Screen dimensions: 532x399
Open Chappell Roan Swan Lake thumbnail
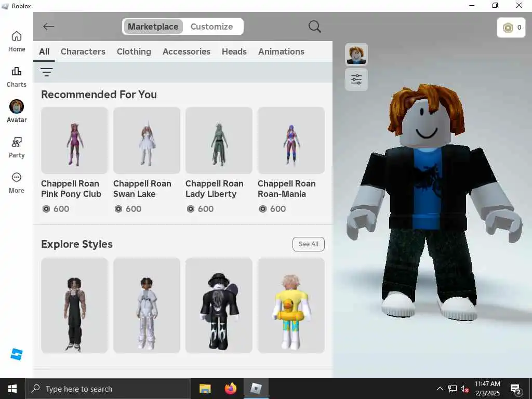click(x=147, y=140)
